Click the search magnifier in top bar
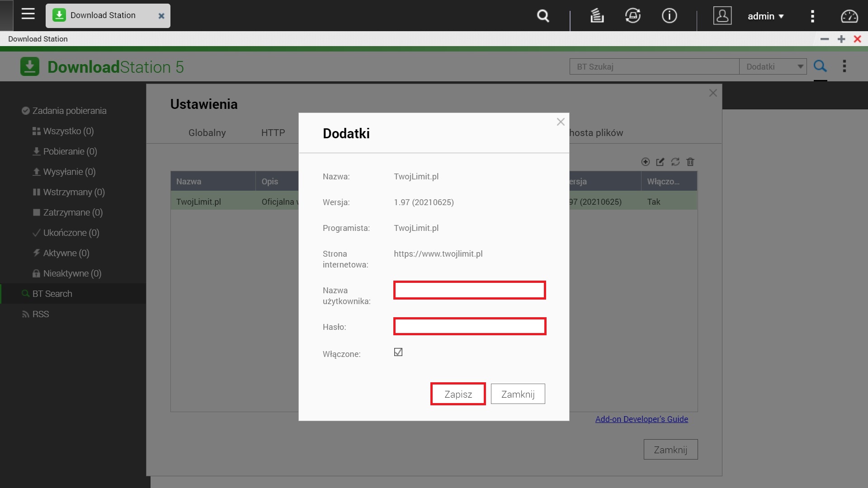 click(543, 16)
